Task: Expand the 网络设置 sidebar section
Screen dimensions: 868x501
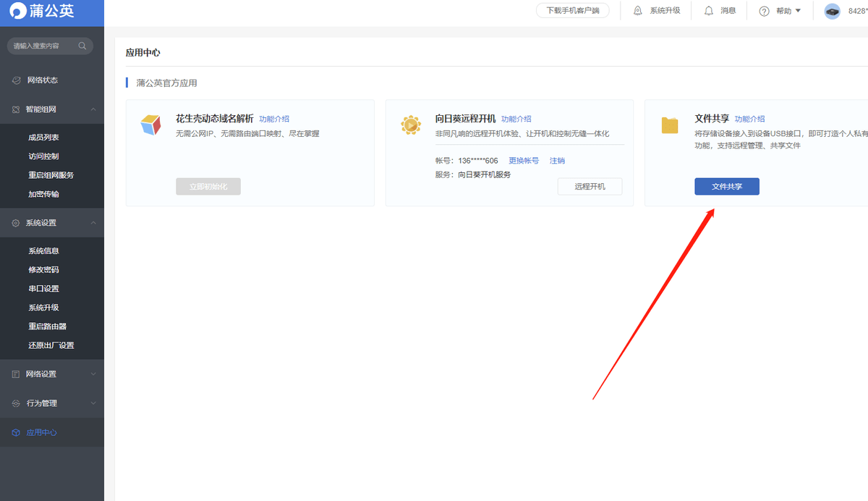Action: 93,374
